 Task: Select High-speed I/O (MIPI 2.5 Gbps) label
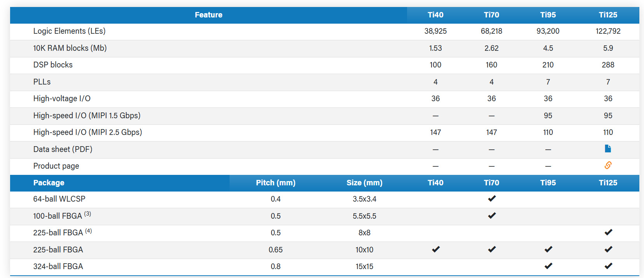click(88, 132)
